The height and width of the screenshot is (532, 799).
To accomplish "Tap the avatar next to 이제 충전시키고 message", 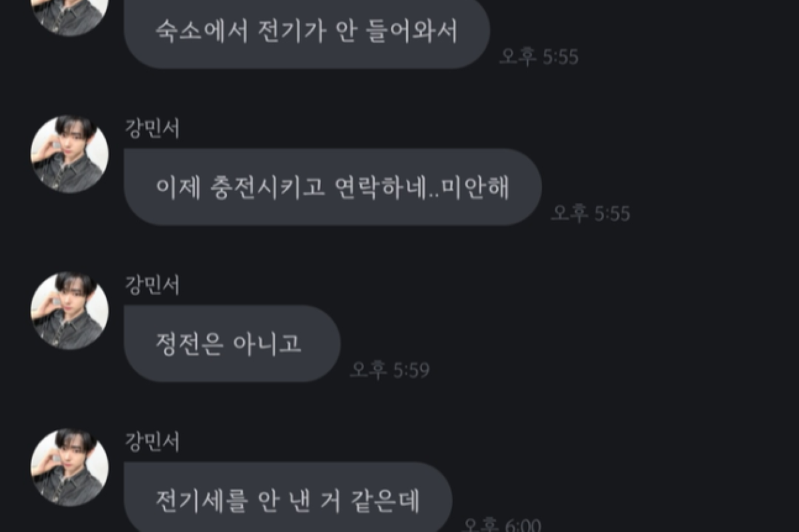I will tap(69, 154).
